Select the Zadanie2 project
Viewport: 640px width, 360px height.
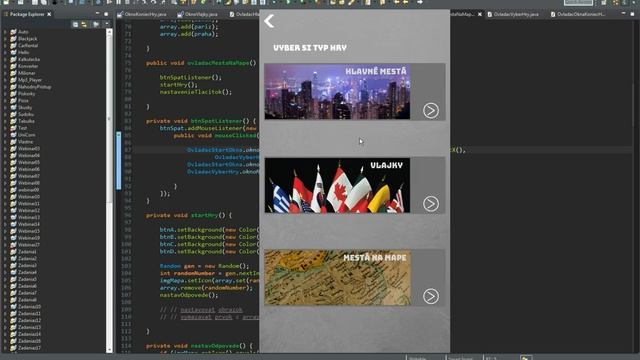[27, 258]
